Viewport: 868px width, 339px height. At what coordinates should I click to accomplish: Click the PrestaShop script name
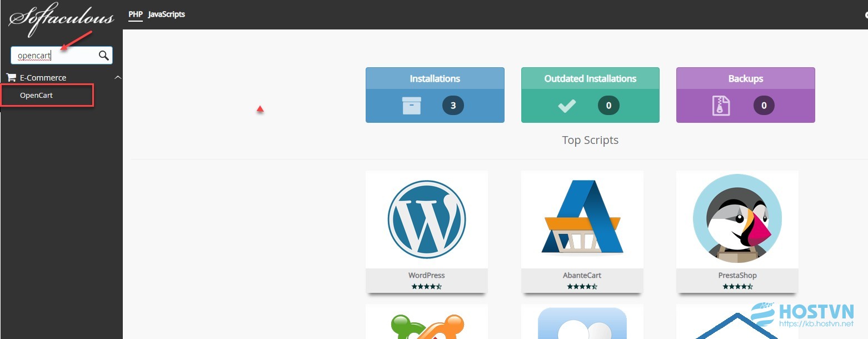coord(737,275)
